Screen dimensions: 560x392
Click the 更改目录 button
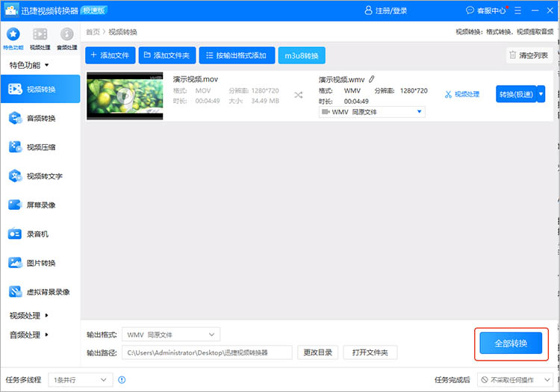click(318, 352)
